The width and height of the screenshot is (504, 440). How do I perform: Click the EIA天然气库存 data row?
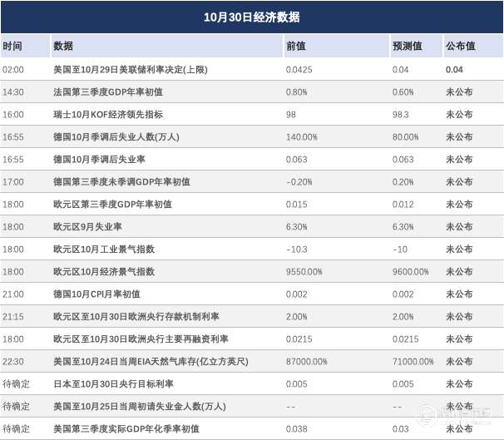[151, 361]
